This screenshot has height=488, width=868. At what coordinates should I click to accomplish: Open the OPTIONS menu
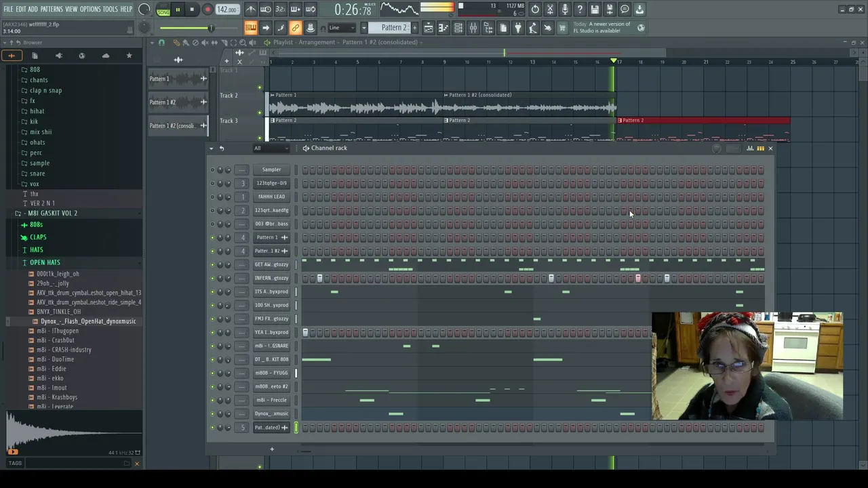point(90,9)
